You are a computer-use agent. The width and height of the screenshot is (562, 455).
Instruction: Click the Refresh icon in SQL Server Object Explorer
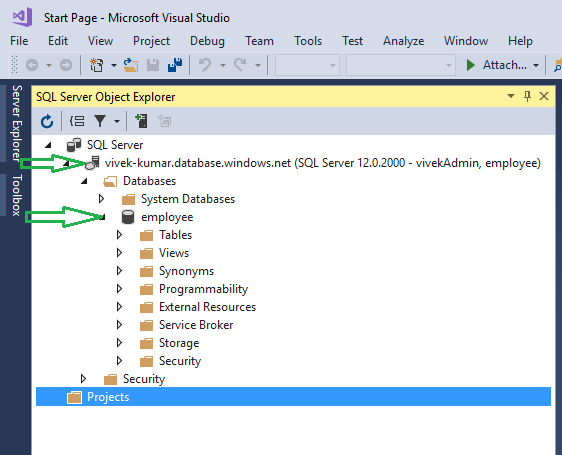click(x=47, y=122)
